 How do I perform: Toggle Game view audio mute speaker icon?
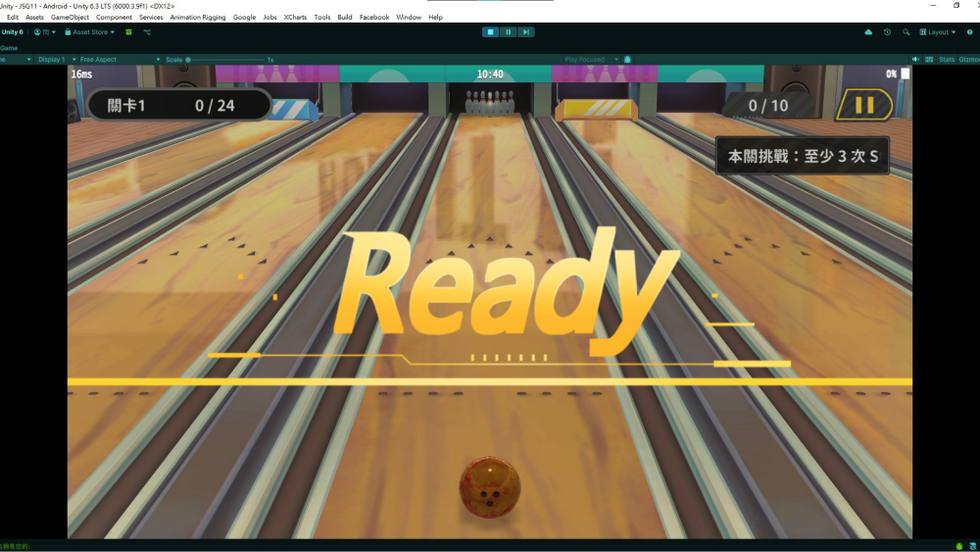click(x=915, y=60)
